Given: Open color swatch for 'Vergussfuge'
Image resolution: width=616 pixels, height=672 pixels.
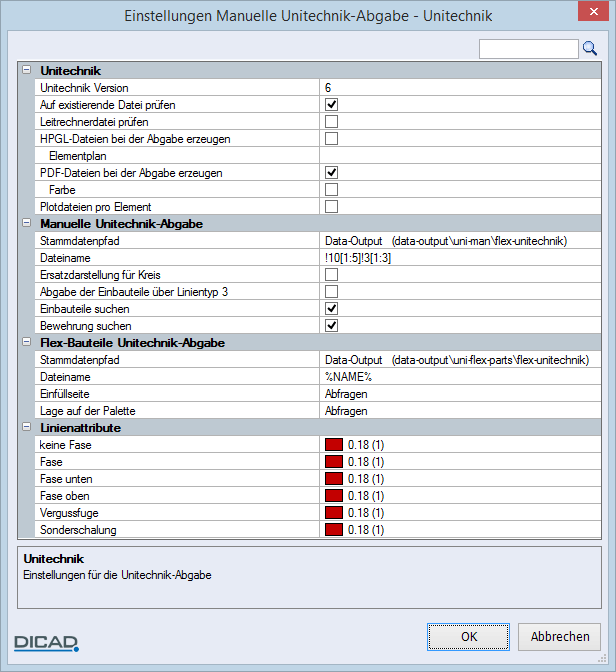Looking at the screenshot, I should pos(334,513).
